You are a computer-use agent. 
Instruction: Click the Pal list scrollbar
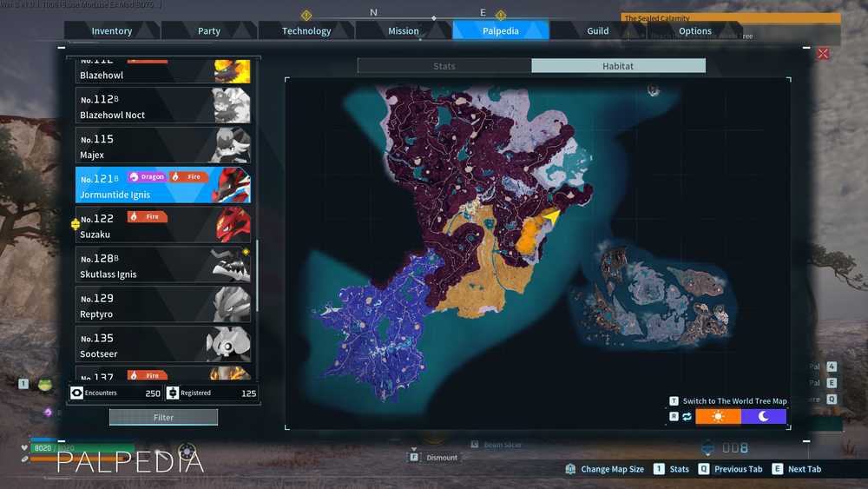[x=258, y=275]
